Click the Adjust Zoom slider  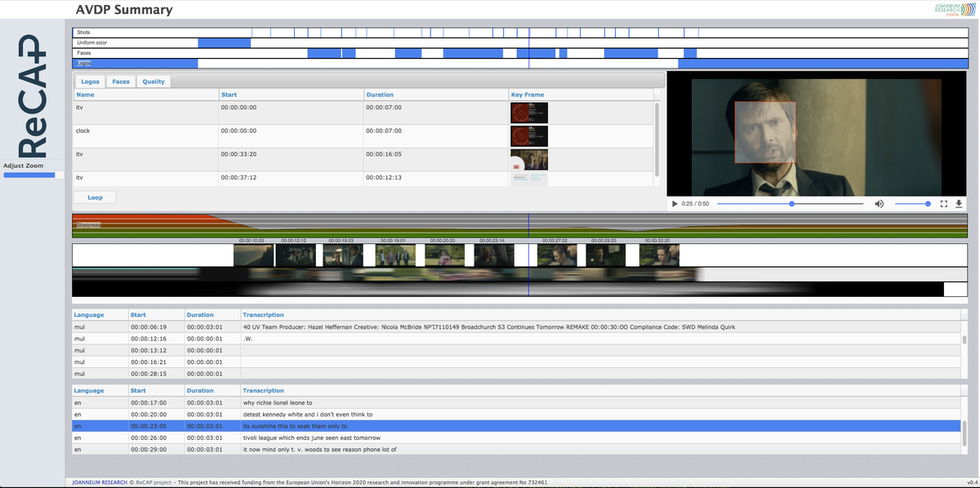point(33,175)
